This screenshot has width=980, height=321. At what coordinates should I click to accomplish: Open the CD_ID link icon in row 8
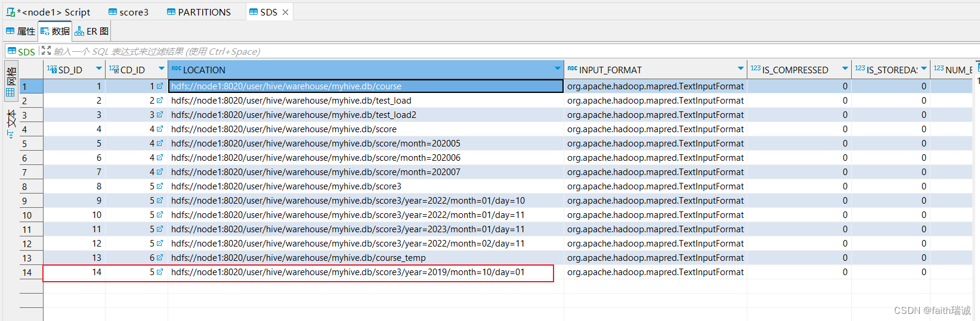coord(159,186)
